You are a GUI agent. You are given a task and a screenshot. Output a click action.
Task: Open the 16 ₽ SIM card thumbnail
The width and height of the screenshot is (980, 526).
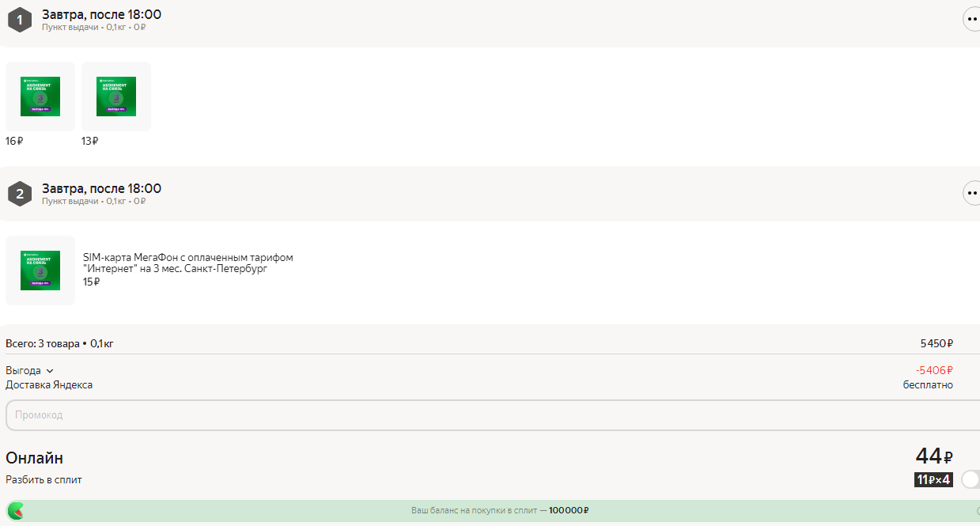40,96
